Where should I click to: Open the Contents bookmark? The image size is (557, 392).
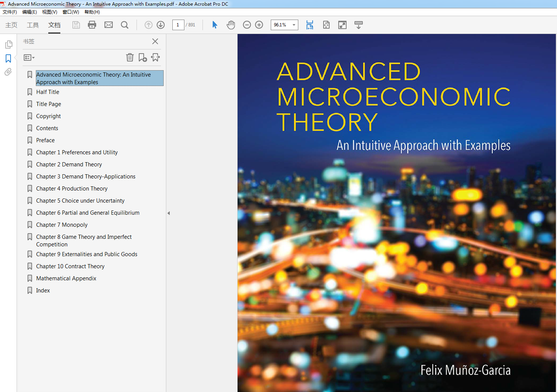(47, 128)
